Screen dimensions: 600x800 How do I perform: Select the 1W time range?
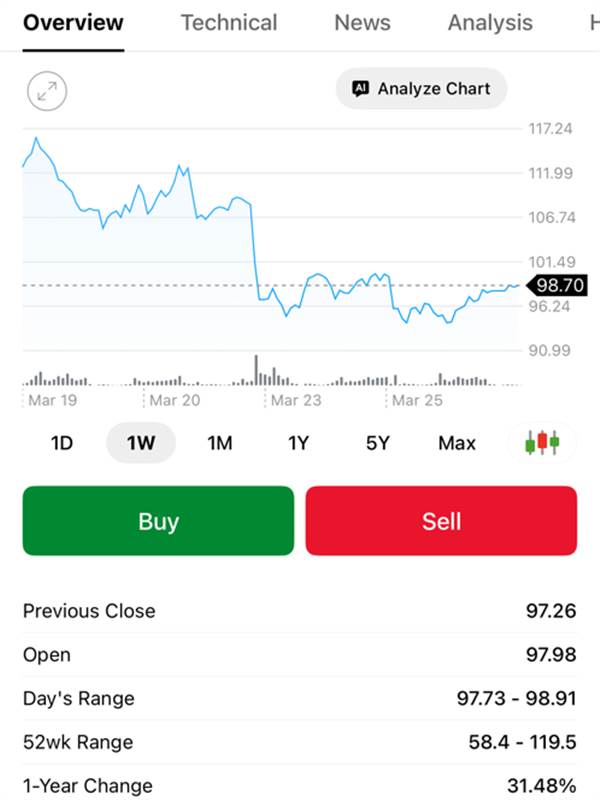[x=141, y=443]
